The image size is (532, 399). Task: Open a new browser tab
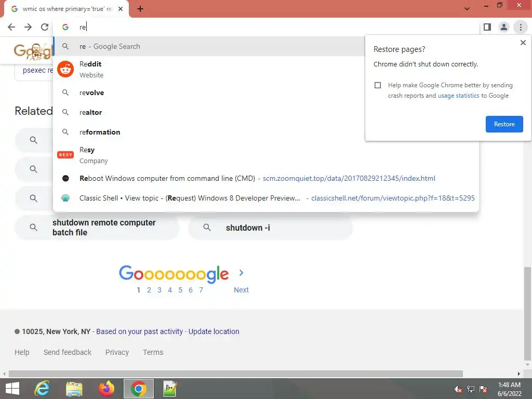(x=140, y=9)
